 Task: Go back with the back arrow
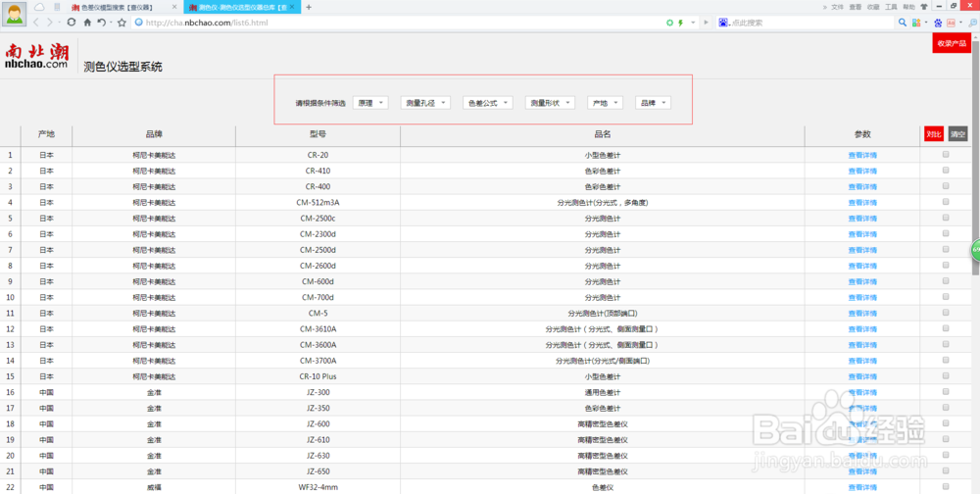pyautogui.click(x=36, y=22)
